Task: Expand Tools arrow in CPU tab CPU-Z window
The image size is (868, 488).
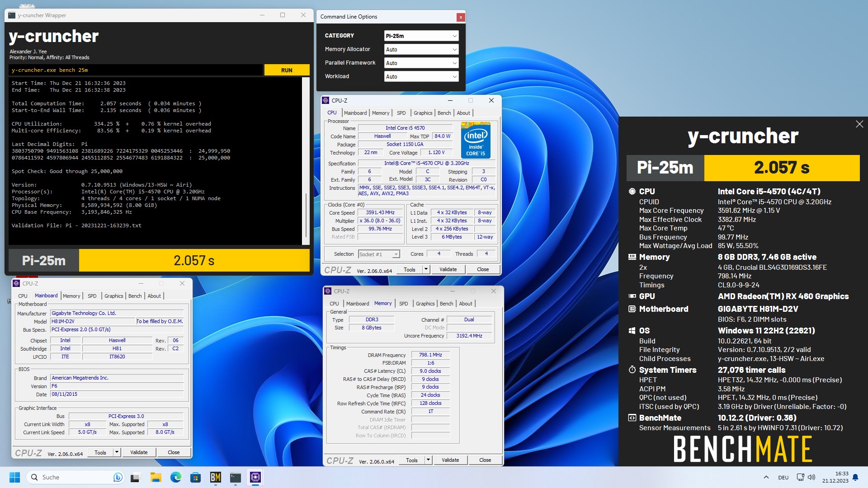Action: (x=426, y=269)
